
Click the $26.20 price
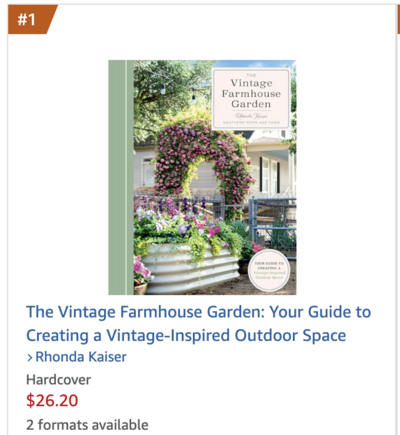(52, 400)
